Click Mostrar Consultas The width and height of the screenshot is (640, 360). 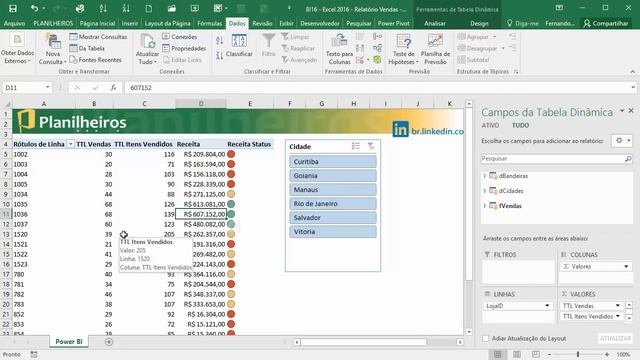point(98,37)
